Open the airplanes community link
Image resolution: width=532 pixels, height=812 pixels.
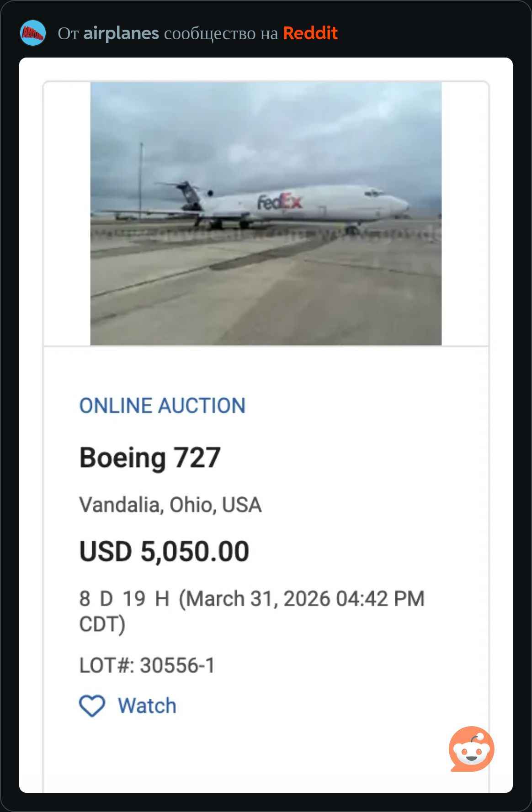point(121,33)
